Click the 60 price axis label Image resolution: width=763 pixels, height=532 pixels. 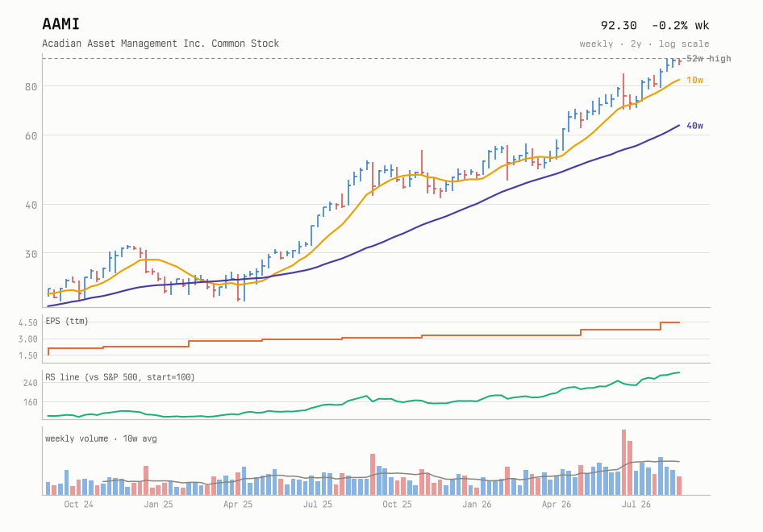click(x=31, y=136)
